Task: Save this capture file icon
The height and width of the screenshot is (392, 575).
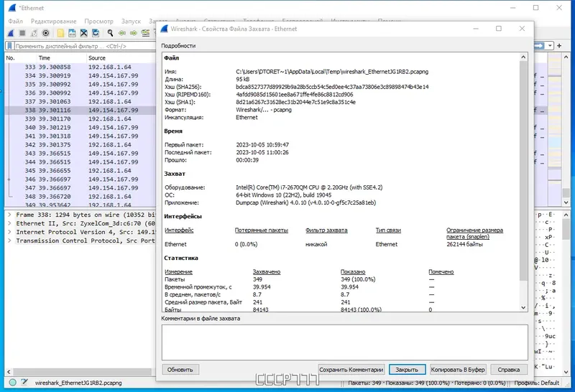Action: click(x=73, y=33)
